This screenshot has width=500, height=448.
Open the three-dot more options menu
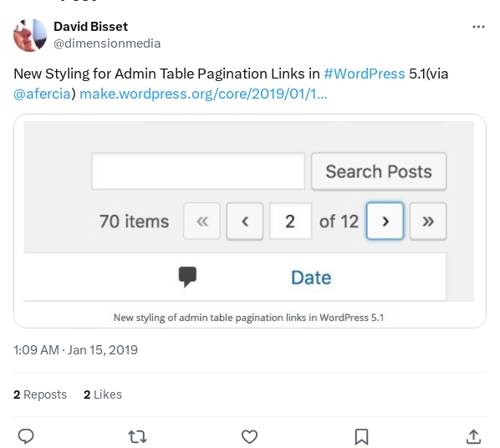tap(478, 27)
